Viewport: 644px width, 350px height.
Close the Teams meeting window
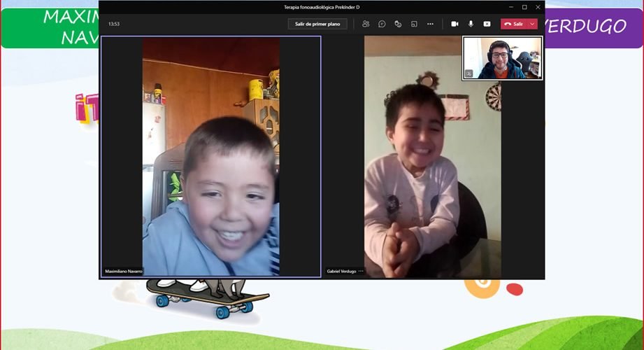[x=538, y=7]
